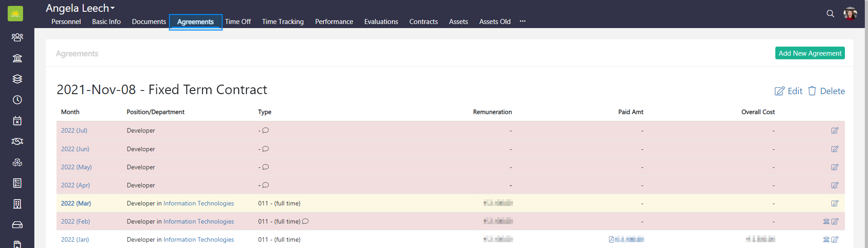Click Delete for the Fixed Term Contract

click(x=826, y=91)
